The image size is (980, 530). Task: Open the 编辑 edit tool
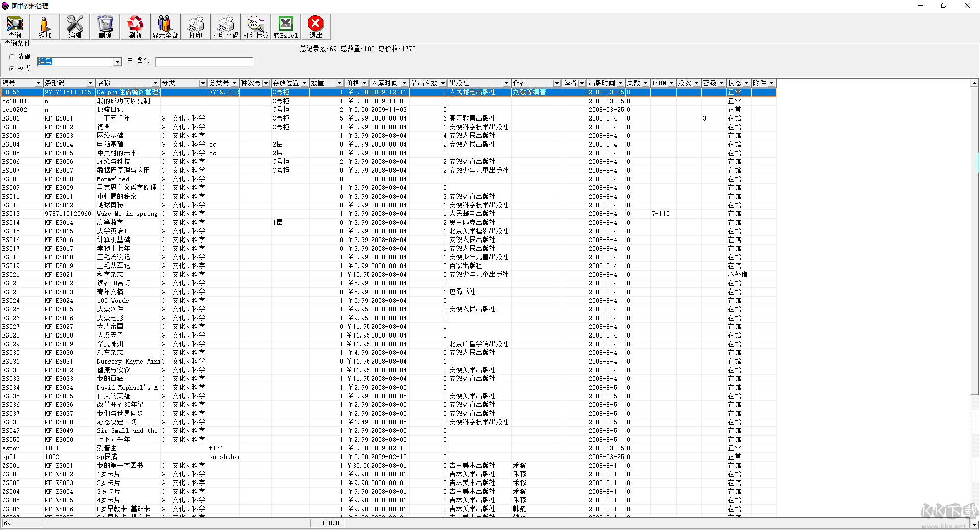[75, 27]
